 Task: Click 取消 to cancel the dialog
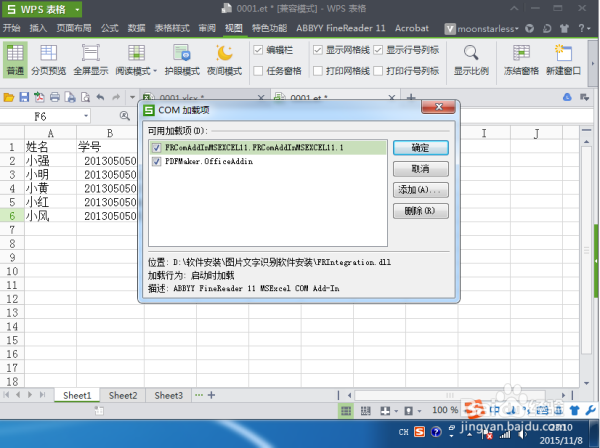tap(421, 169)
